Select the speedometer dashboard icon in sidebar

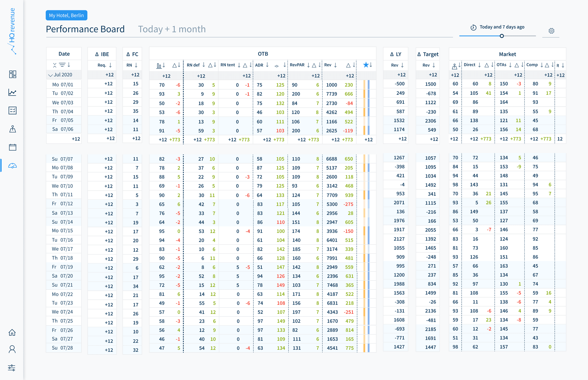point(13,166)
